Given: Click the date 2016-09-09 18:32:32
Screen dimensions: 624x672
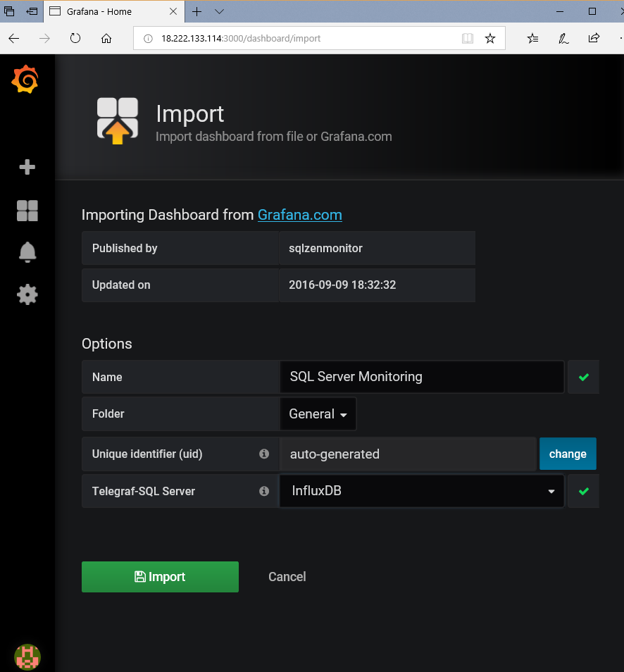Looking at the screenshot, I should click(342, 285).
